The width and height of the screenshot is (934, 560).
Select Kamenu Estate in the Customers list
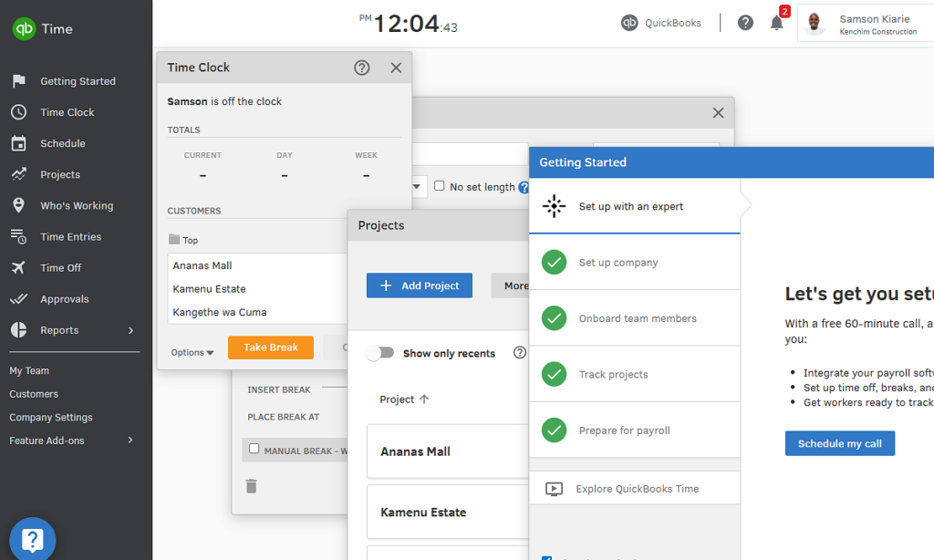click(x=257, y=289)
